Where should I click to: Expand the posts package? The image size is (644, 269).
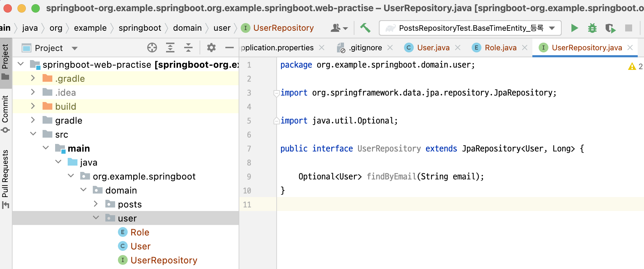[x=96, y=204]
